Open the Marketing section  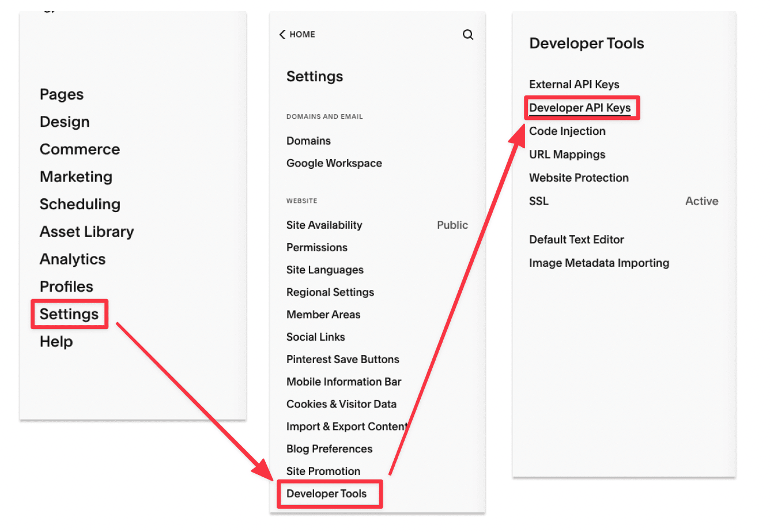76,176
